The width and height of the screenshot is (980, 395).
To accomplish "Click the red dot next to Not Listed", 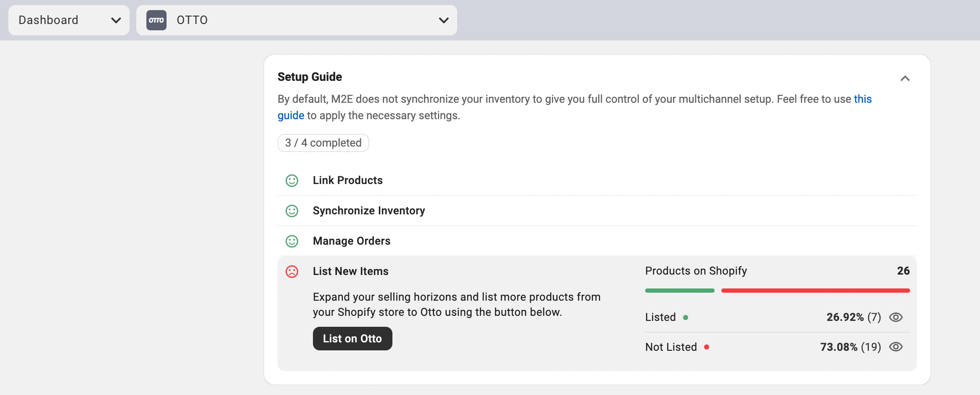I will click(707, 347).
